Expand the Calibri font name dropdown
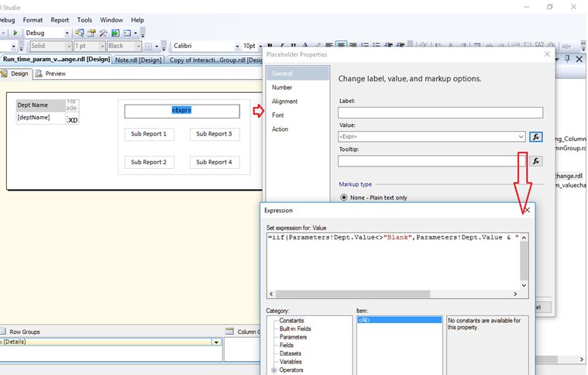The image size is (588, 375). click(237, 46)
